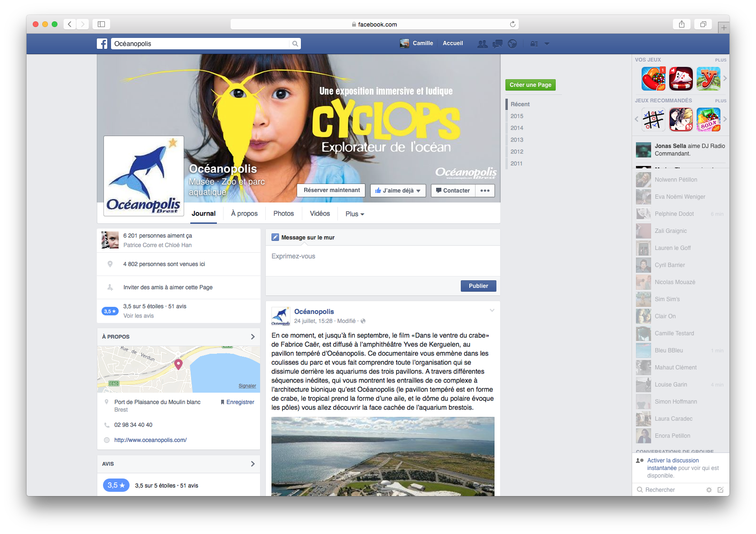Click the Rechercher chat search field
Image resolution: width=756 pixels, height=534 pixels.
(x=669, y=490)
